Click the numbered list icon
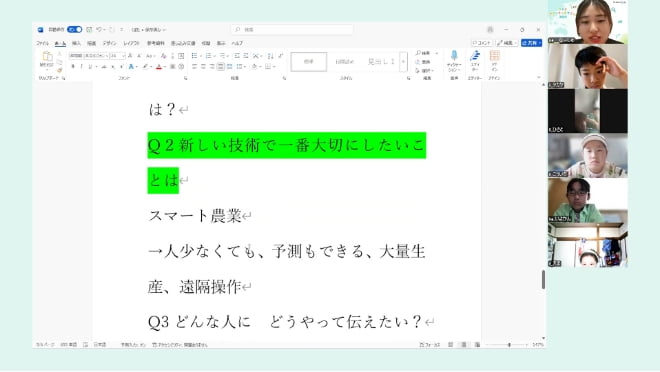This screenshot has height=372, width=660. point(208,56)
